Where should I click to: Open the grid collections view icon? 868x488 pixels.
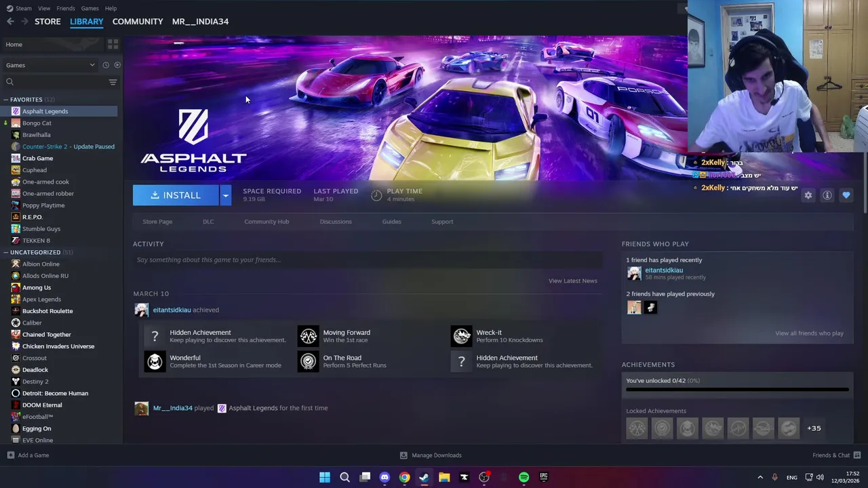(113, 44)
